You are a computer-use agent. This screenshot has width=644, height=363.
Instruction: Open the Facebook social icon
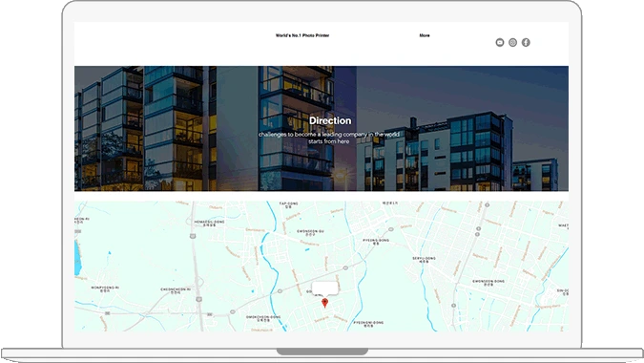[x=526, y=42]
